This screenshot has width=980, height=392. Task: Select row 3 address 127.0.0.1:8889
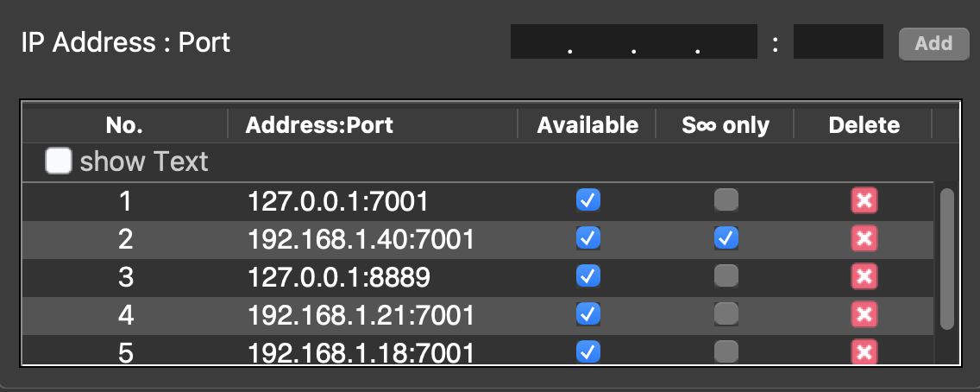[x=338, y=276]
